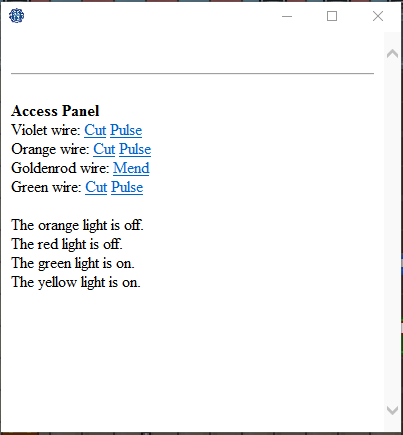
Task: Cut the Green wire
Action: tap(96, 187)
